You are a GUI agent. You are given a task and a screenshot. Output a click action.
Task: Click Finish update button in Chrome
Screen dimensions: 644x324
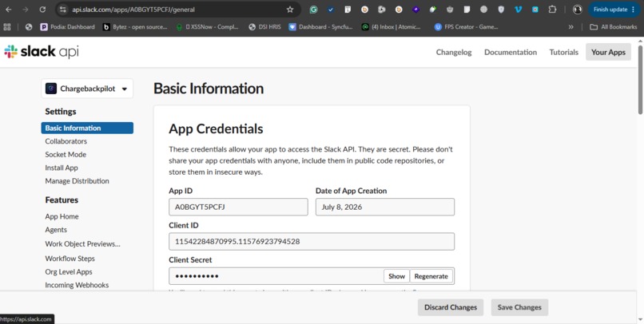(x=614, y=10)
